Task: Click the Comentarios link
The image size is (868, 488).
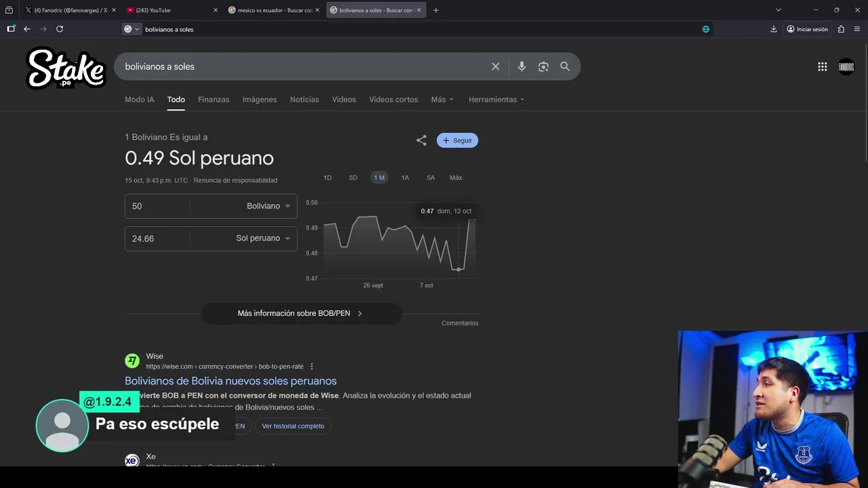Action: tap(460, 323)
